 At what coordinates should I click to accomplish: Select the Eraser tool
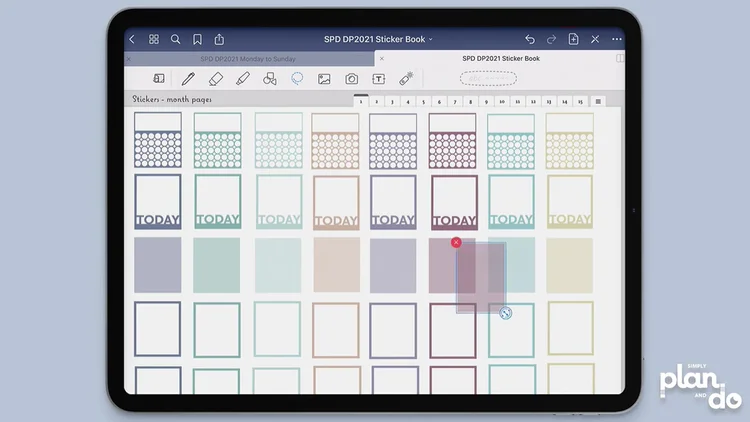(216, 78)
